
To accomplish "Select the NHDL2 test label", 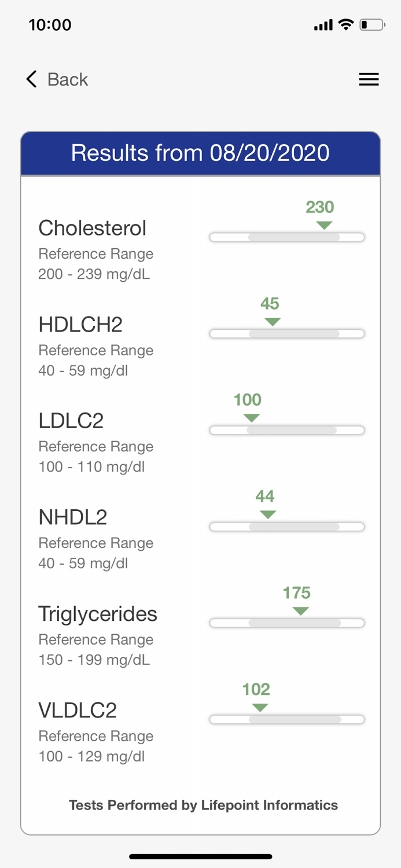I will 72,517.
